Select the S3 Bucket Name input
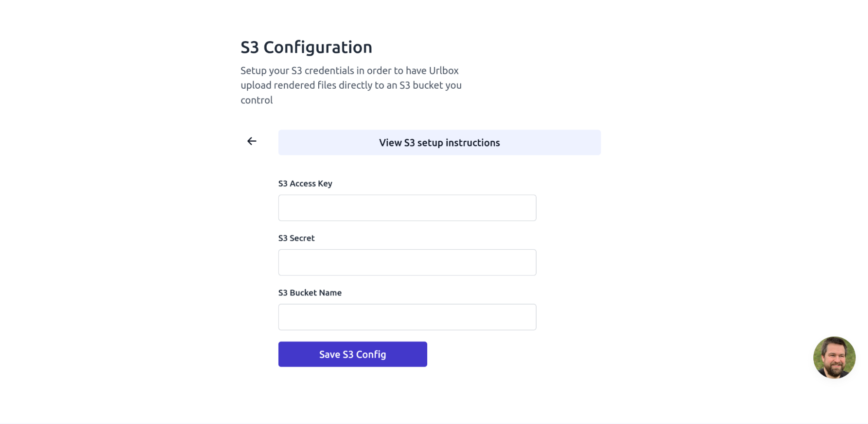868x424 pixels. [407, 317]
